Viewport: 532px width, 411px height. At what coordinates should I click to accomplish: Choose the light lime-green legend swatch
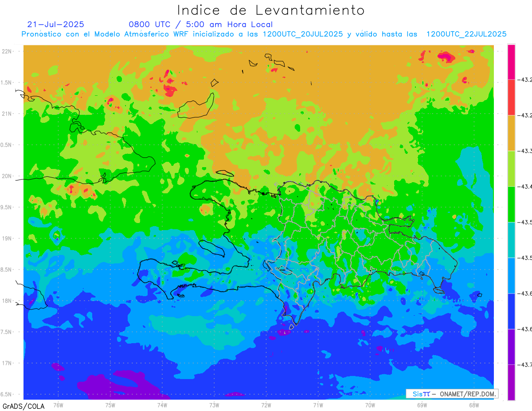click(x=511, y=168)
